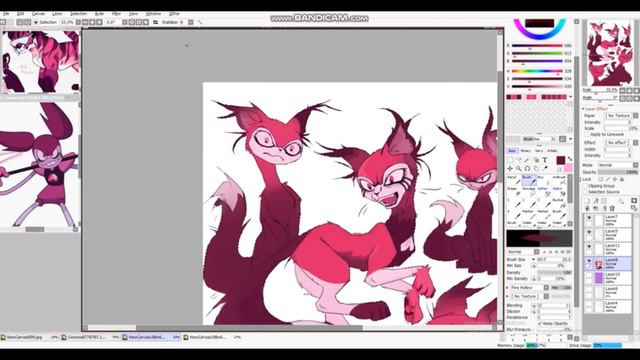Screen dimensions: 640x360
Task: Pick the dark maroon foreground color swatch
Action: click(x=561, y=160)
